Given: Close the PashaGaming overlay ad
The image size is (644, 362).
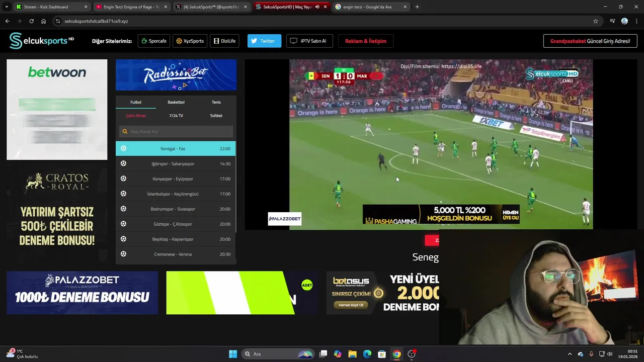Looking at the screenshot, I should [x=441, y=202].
